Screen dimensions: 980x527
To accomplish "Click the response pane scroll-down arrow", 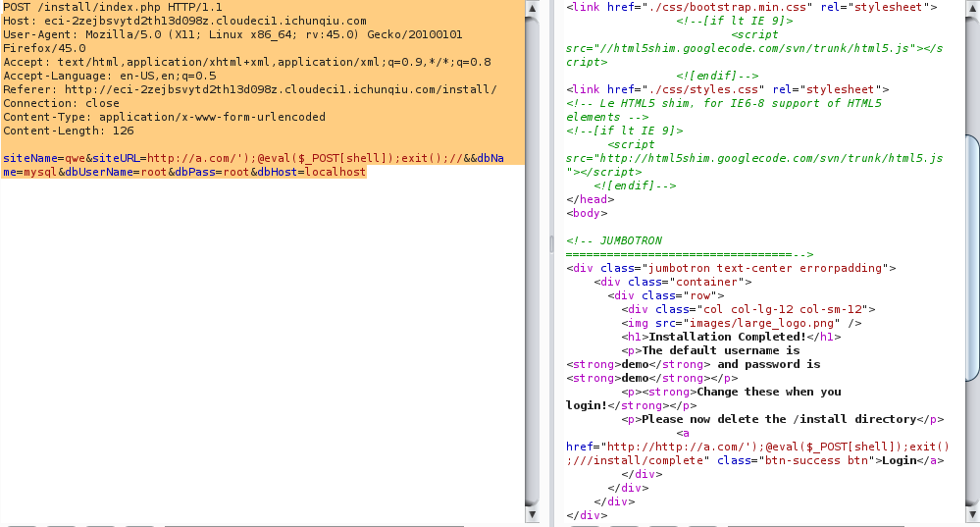I will coord(972,515).
